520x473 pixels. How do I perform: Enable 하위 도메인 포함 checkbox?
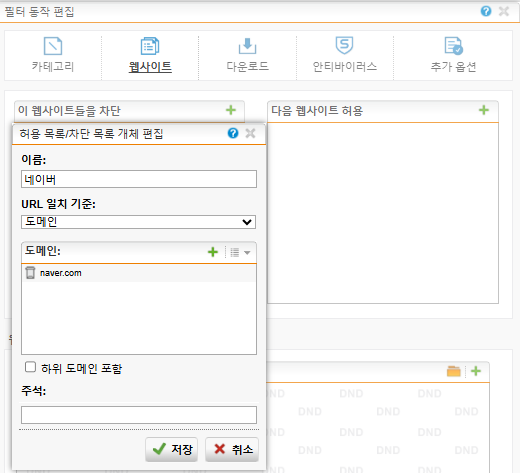point(30,367)
